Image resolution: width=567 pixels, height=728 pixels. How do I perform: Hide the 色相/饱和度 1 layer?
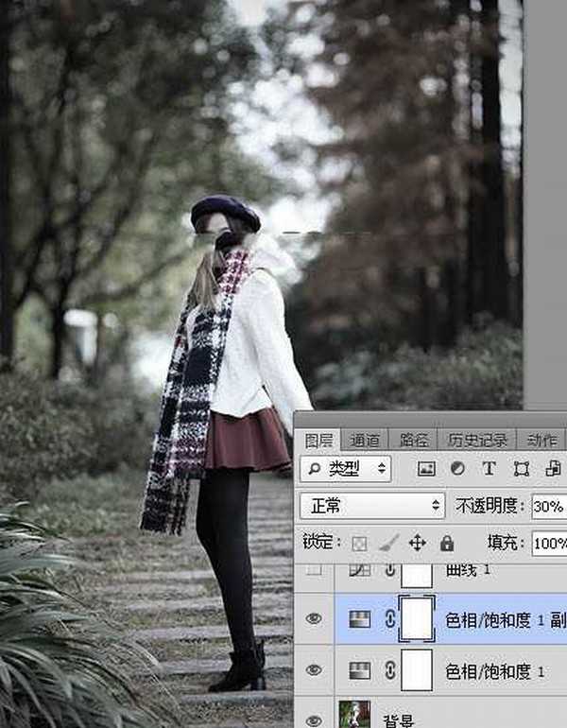pos(314,670)
